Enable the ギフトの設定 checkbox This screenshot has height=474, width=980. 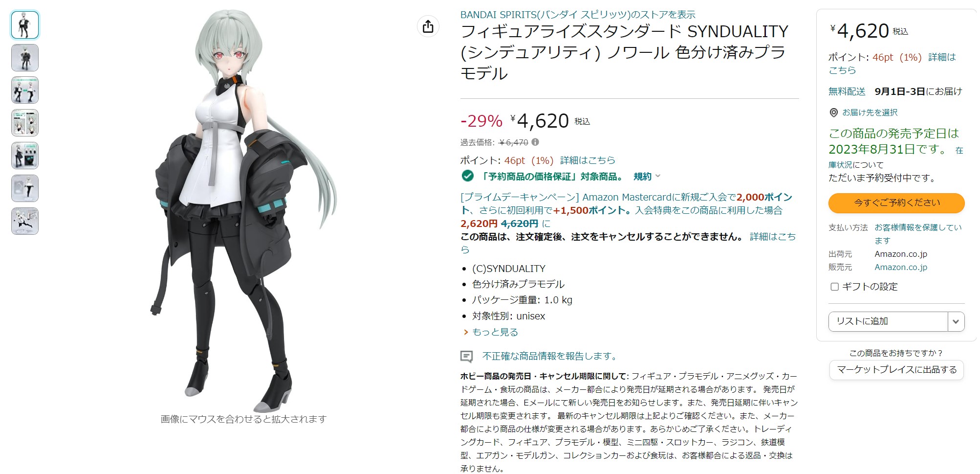pos(835,287)
